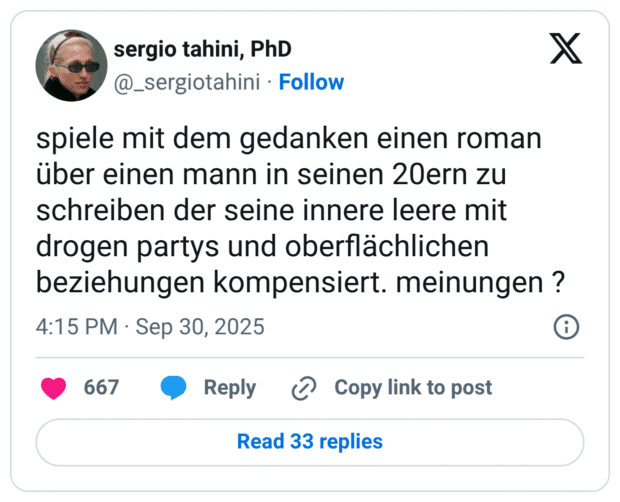
Task: Click the chain link copy icon
Action: pos(303,388)
